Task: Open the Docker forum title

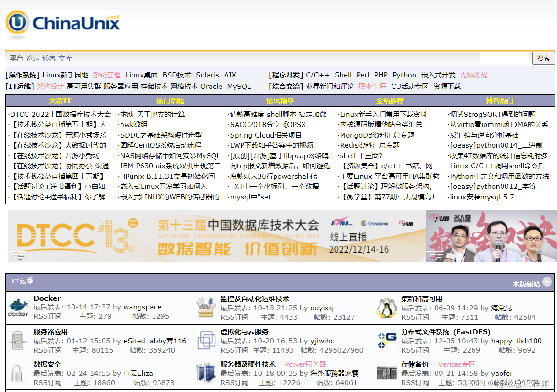Action: coord(47,298)
